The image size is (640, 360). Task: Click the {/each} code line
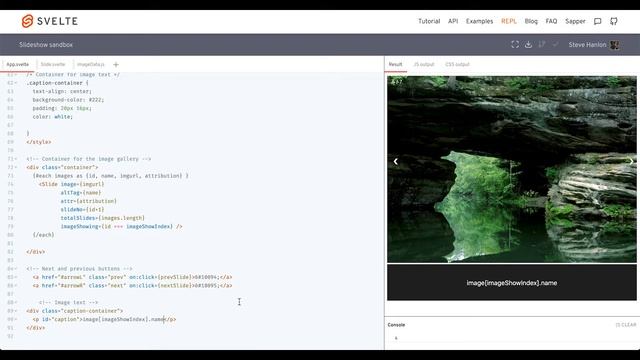pyautogui.click(x=43, y=235)
